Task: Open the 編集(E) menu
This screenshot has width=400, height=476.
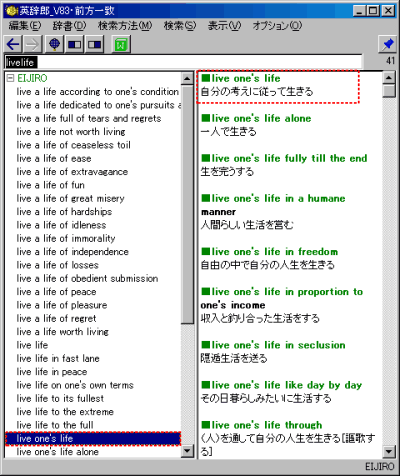Action: pyautogui.click(x=25, y=26)
